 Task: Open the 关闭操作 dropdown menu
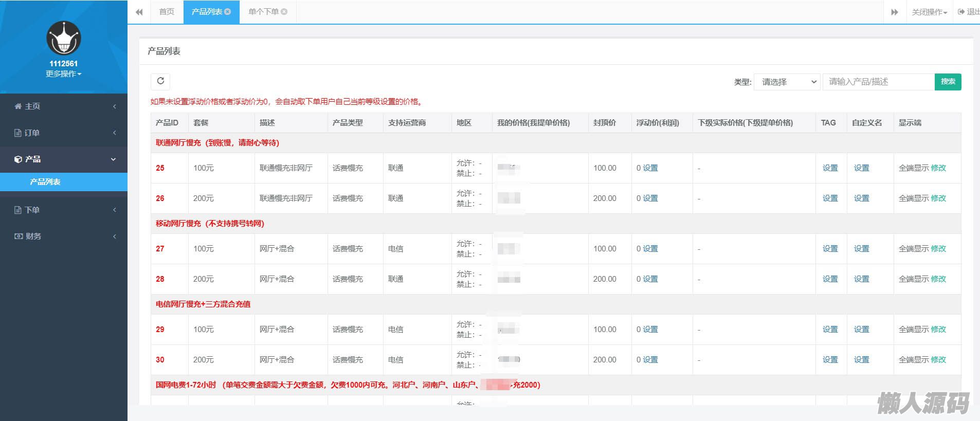pyautogui.click(x=929, y=12)
